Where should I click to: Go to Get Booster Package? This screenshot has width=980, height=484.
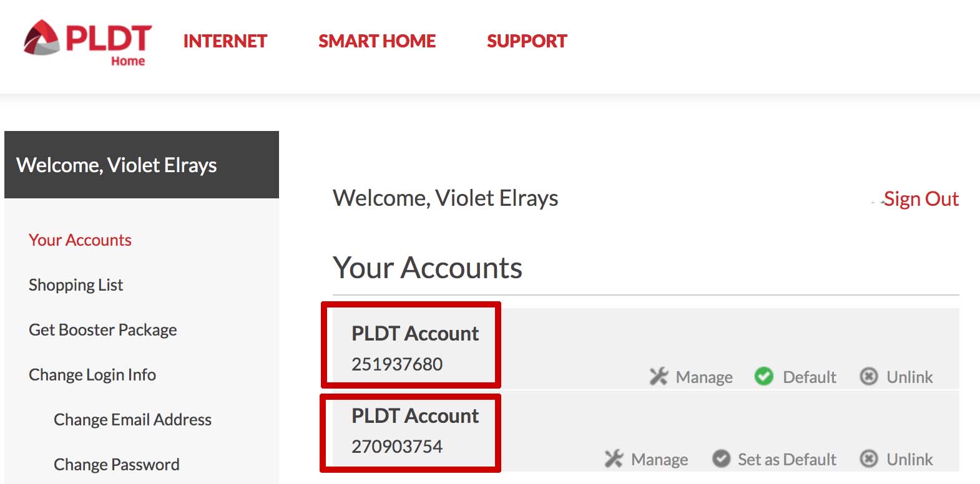click(x=102, y=330)
